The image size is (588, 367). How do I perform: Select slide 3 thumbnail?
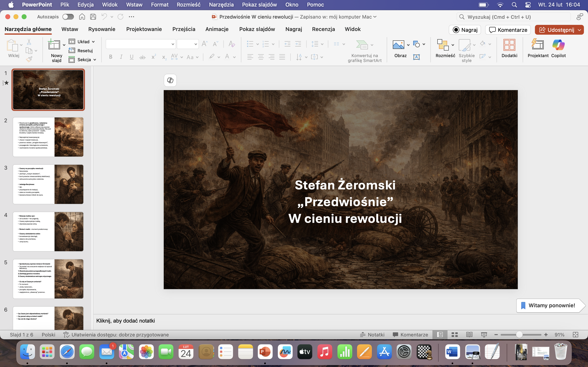point(48,184)
